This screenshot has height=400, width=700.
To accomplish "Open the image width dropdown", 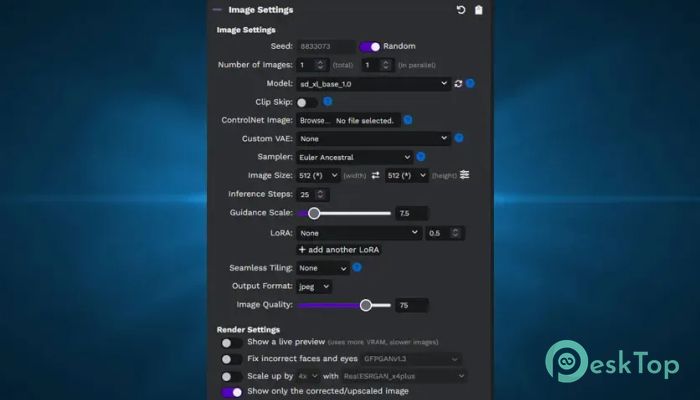I will pos(318,175).
